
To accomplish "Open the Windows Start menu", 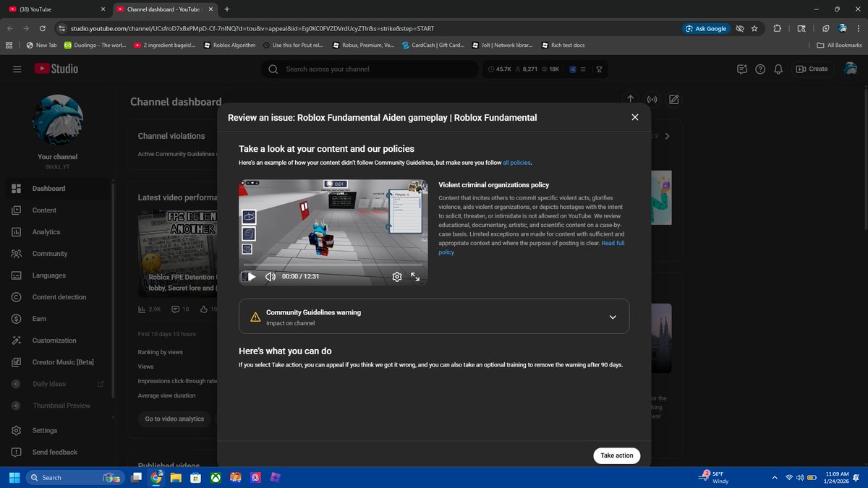I will 13,477.
